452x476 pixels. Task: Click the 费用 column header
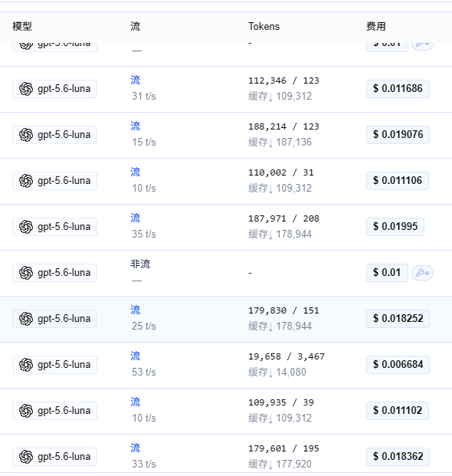[x=376, y=26]
